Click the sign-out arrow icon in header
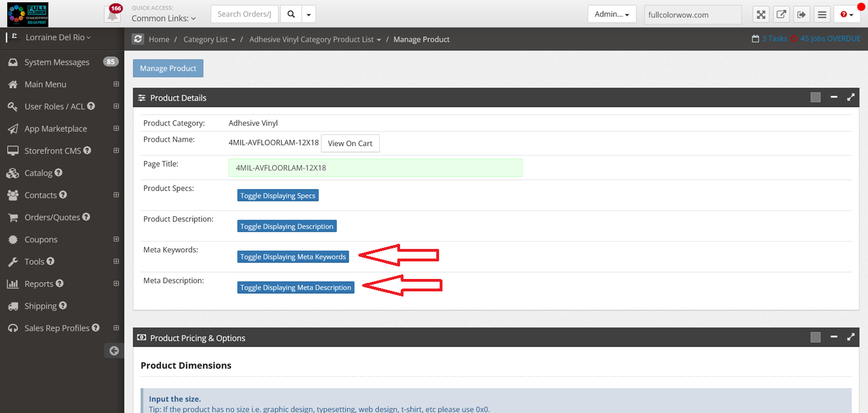 [801, 15]
